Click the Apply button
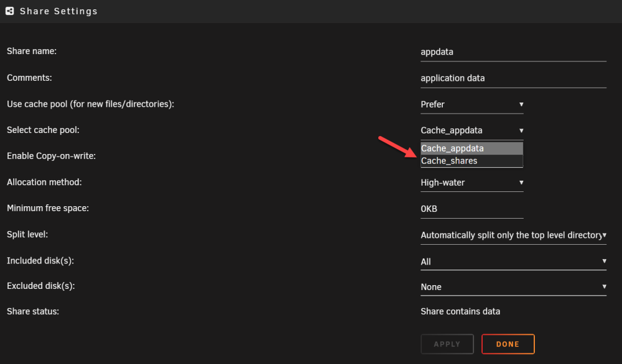The width and height of the screenshot is (622, 364). 447,344
